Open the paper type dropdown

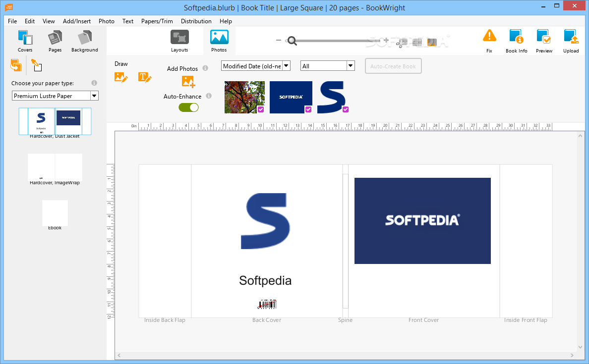tap(55, 96)
